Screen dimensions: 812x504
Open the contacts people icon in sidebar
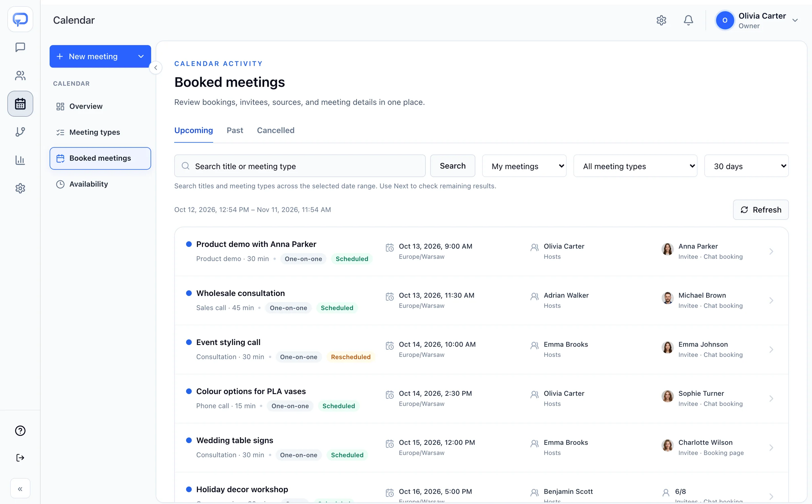(x=20, y=75)
